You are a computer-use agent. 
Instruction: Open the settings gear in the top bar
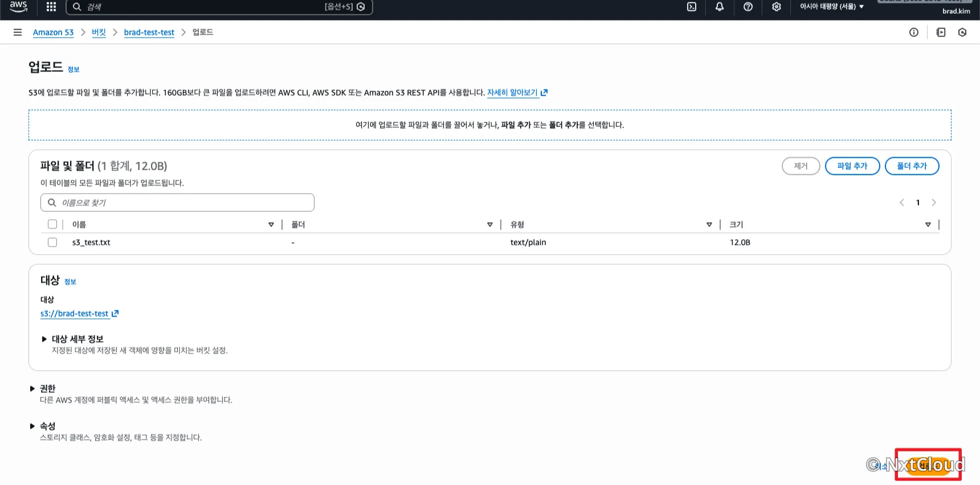click(776, 7)
